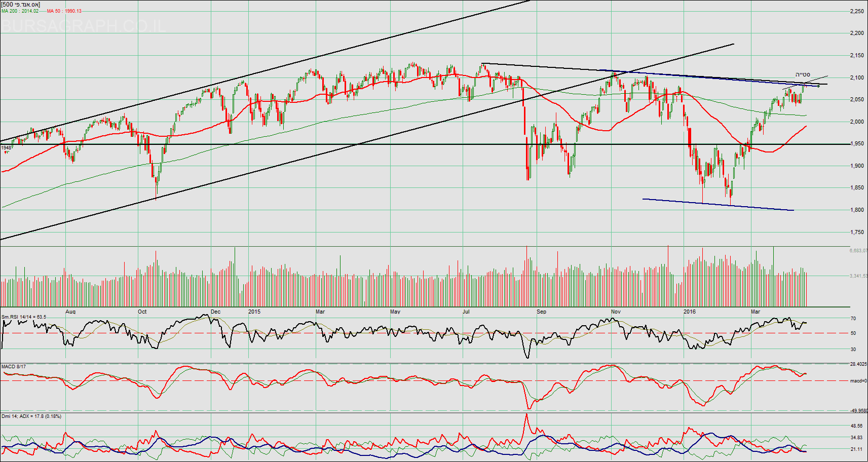Click the RSI 70 level label
This screenshot has height=462, width=868.
853,319
